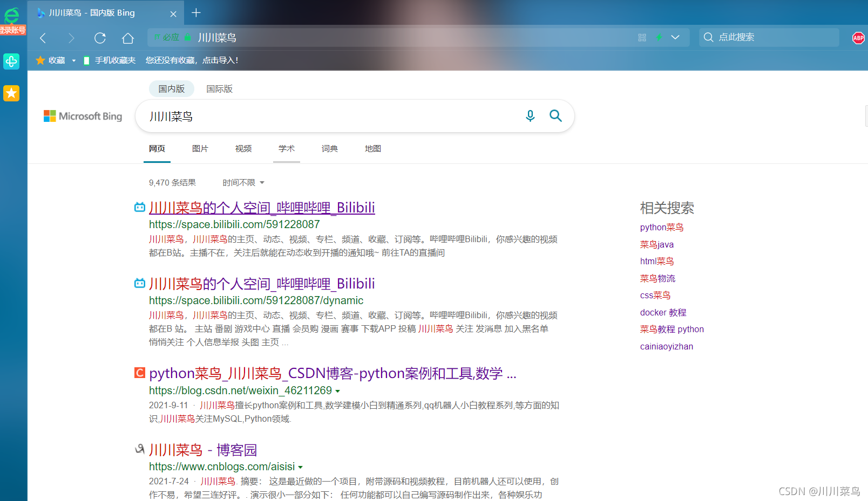The height and width of the screenshot is (501, 868).
Task: Click related search 菜鸟教程 python
Action: (672, 330)
